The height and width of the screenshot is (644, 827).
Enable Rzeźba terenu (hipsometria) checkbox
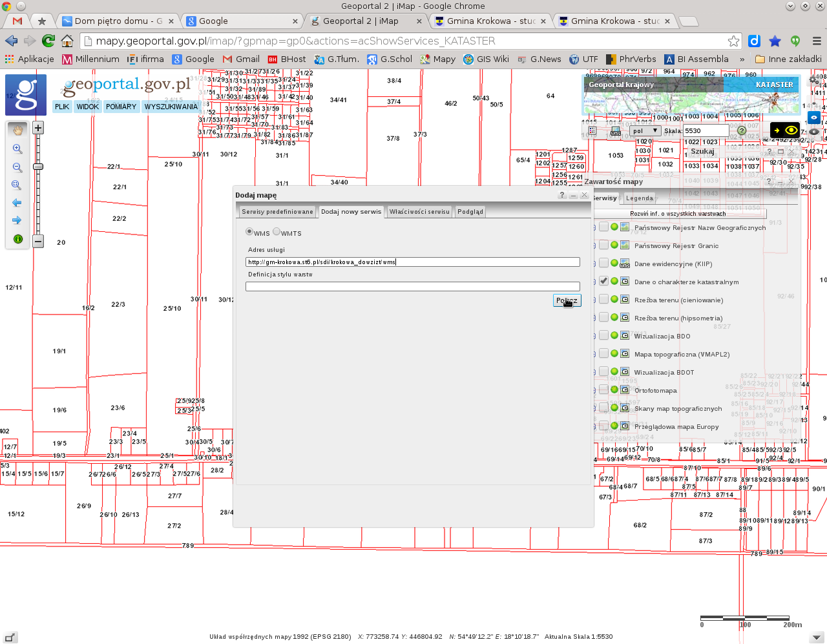coord(603,318)
